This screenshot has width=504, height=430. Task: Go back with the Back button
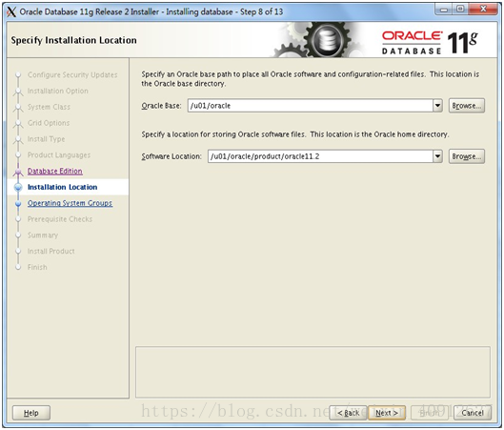point(348,413)
